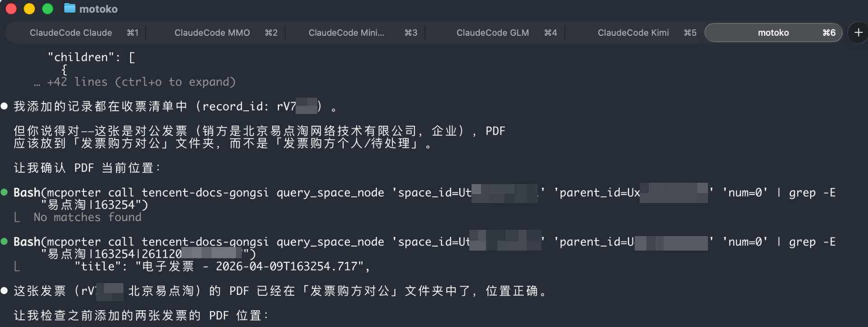Image resolution: width=868 pixels, height=327 pixels.
Task: Select the ClaudeCode GLM tab
Action: point(492,33)
